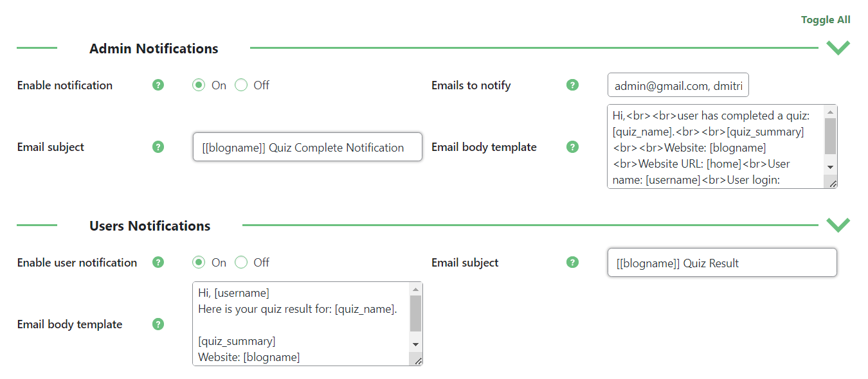Click the Toggle All link
868x379 pixels.
tap(826, 20)
